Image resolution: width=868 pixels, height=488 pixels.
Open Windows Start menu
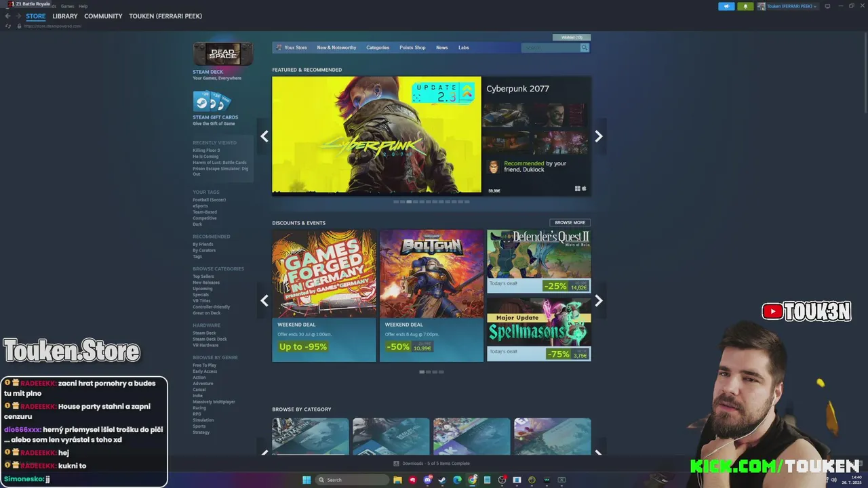[x=307, y=480]
